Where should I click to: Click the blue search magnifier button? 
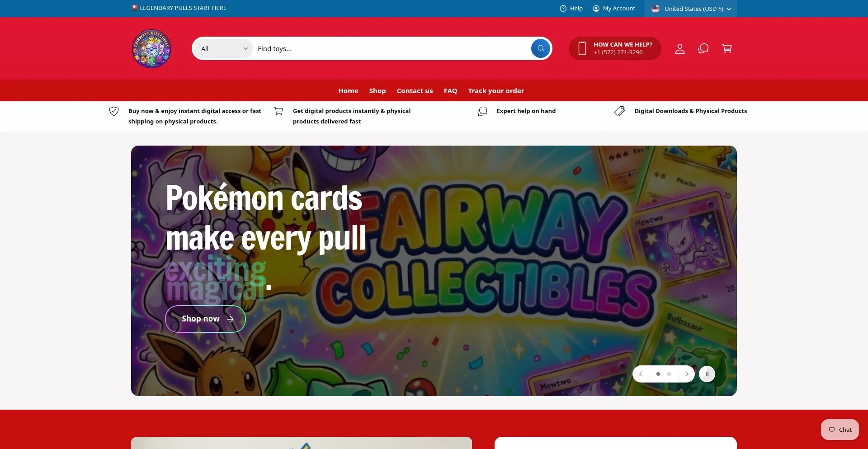[x=541, y=48]
